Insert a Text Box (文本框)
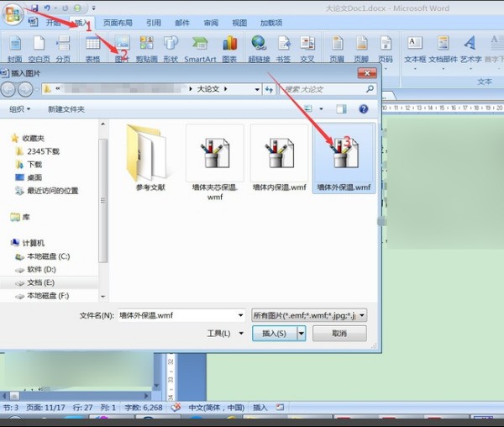 (x=415, y=50)
